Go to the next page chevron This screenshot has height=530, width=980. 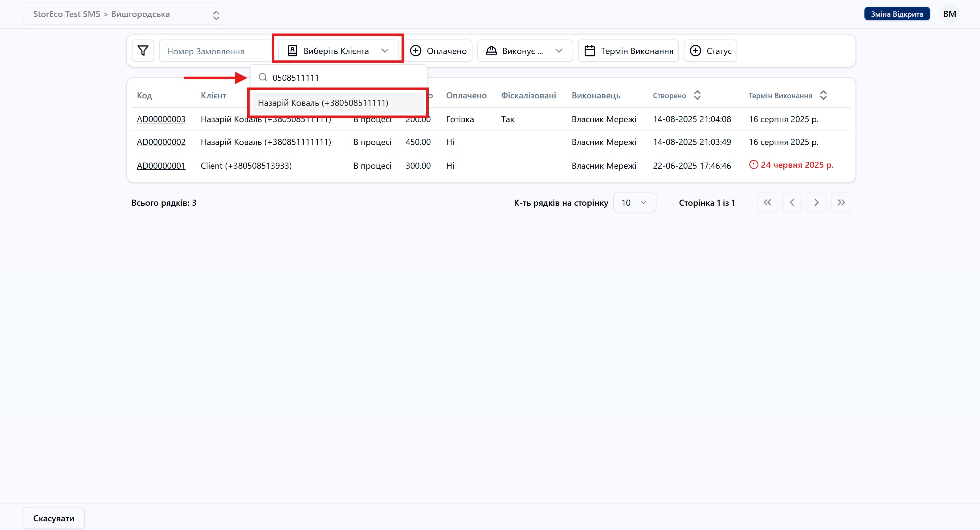(x=816, y=203)
